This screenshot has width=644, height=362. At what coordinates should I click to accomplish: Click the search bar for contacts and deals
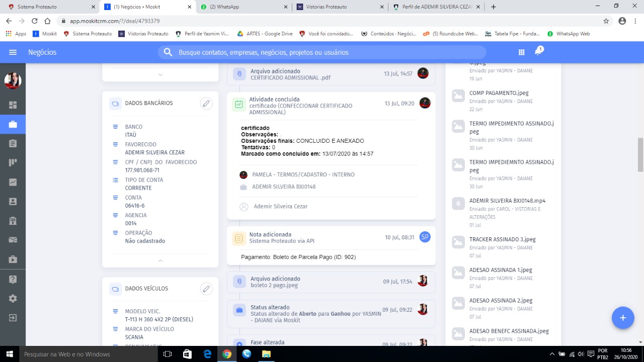(322, 52)
